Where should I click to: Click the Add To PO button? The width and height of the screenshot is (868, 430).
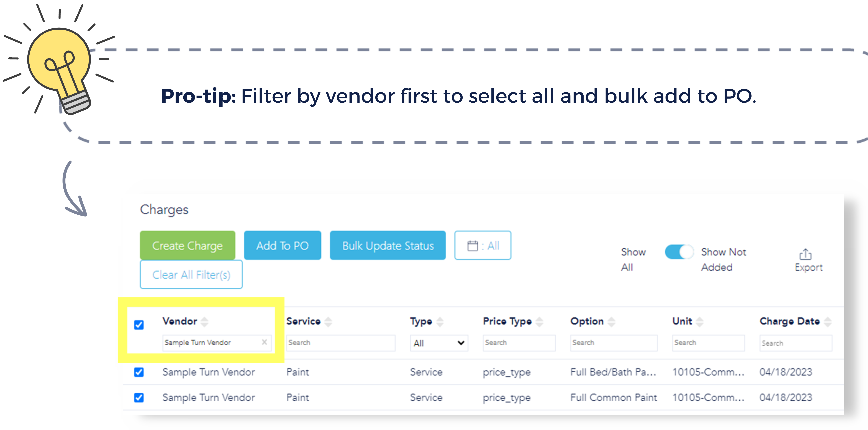pos(282,246)
